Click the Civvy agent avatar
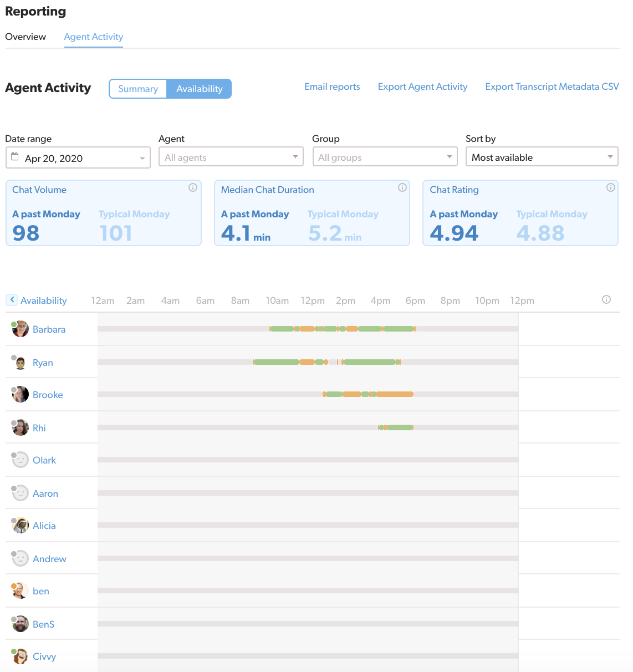Screen dimensions: 633x672 20,656
